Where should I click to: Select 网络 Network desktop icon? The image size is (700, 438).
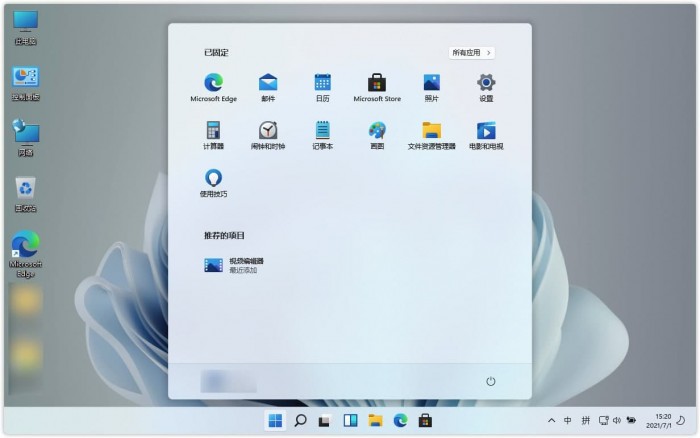(x=25, y=139)
